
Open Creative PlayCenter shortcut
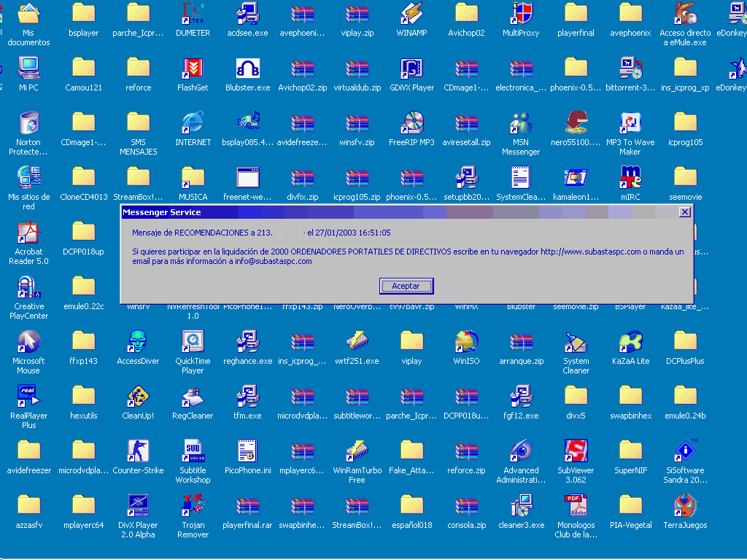click(28, 287)
